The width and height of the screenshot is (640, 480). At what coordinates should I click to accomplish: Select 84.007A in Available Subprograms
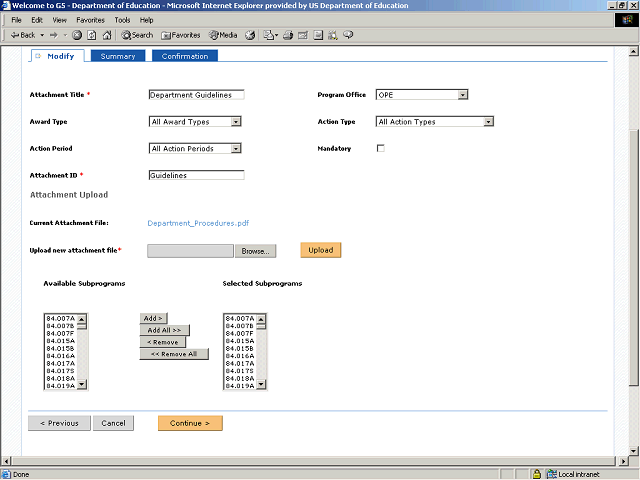tap(60, 318)
